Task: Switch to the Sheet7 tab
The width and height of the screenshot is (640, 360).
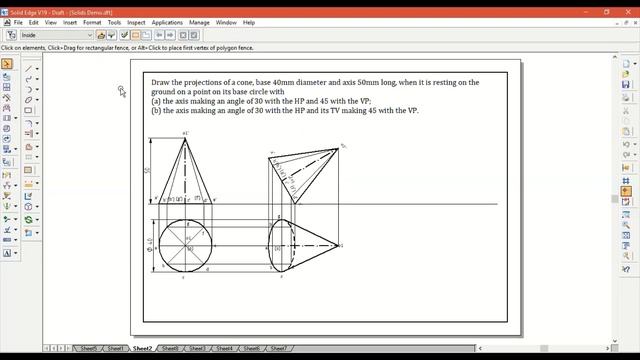Action: (x=278, y=348)
